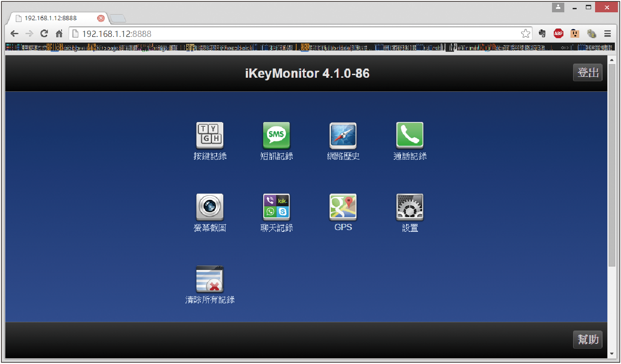Screen dimensions: 621x364
Task: Open the screenshots (螢幕截圖) camera icon
Action: coord(210,207)
